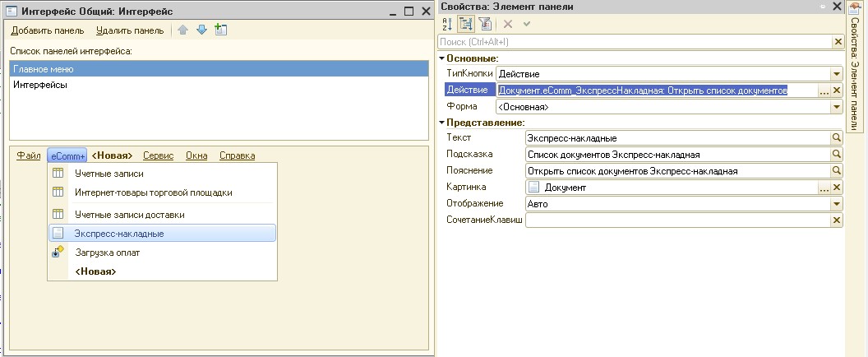Expand the Отображение dropdown
This screenshot has width=868, height=357.
click(x=838, y=204)
